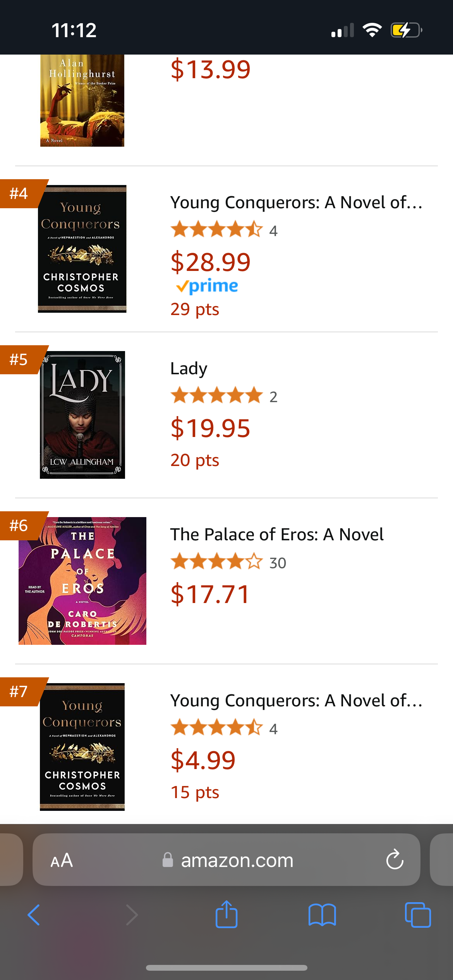This screenshot has height=980, width=453.
Task: Open the Safari bookmarks book icon
Action: point(322,915)
